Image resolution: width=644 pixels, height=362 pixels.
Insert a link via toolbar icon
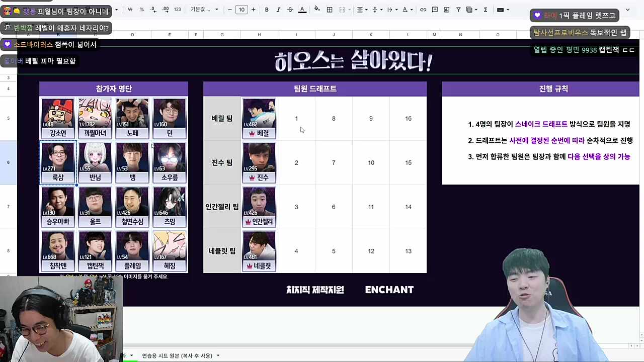[x=423, y=10]
